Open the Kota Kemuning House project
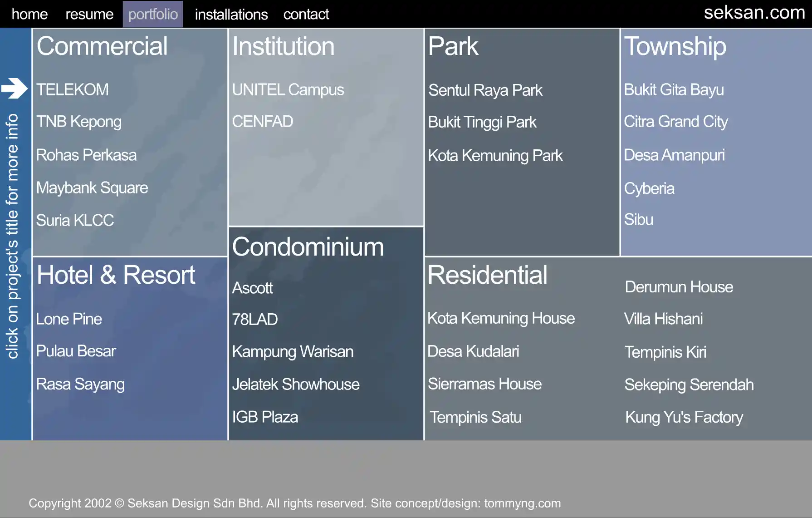 [x=501, y=318]
